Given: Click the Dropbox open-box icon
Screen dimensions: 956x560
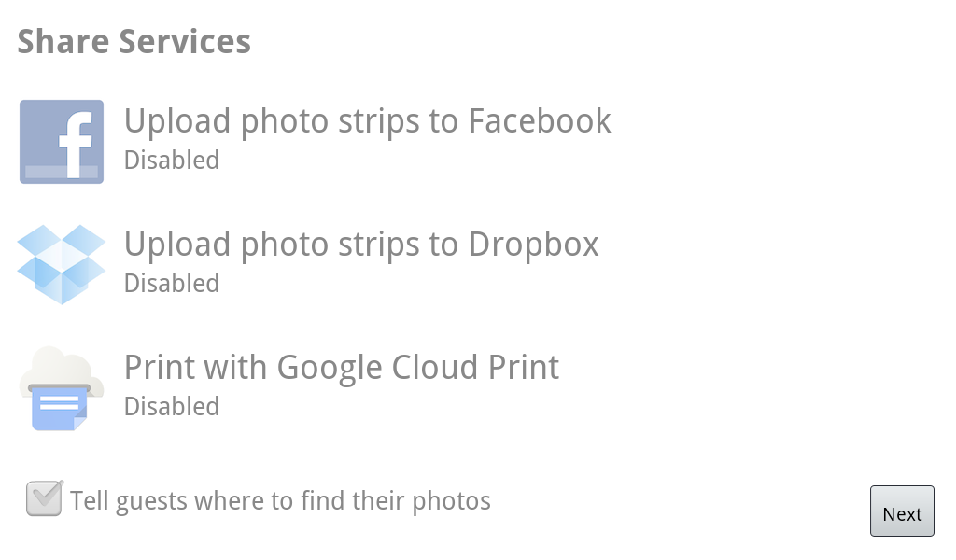Looking at the screenshot, I should [x=62, y=264].
